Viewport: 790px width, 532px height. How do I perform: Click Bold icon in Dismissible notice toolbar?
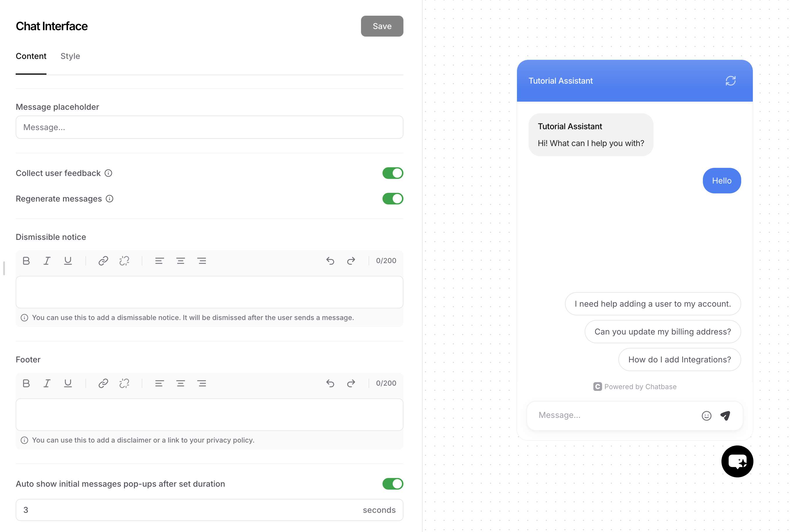(26, 260)
